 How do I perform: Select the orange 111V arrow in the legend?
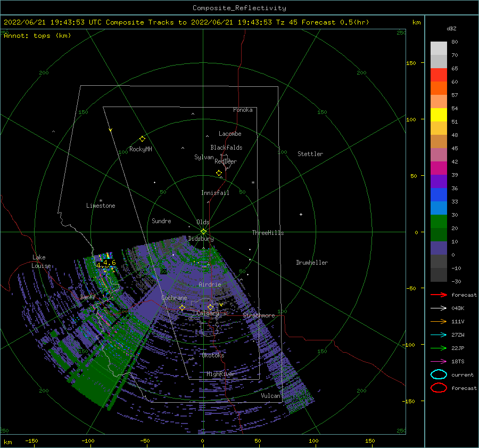pyautogui.click(x=439, y=321)
